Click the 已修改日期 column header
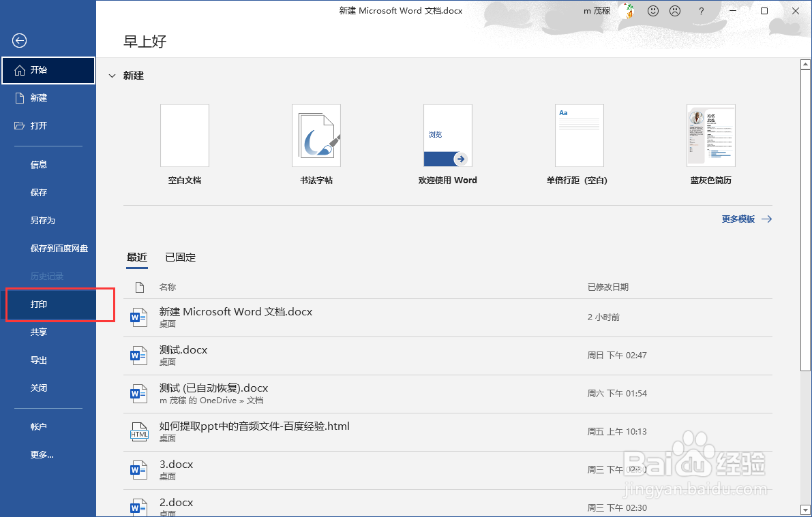812x517 pixels. 608,287
